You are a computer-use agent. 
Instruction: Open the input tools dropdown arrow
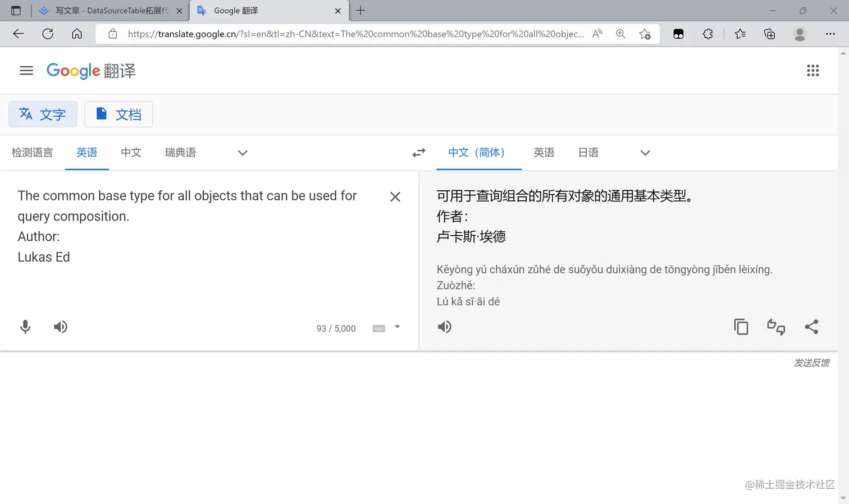pyautogui.click(x=397, y=327)
